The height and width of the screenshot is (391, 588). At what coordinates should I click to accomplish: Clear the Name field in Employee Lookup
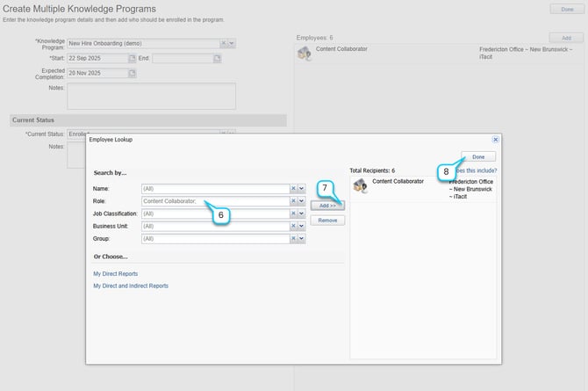tap(293, 189)
